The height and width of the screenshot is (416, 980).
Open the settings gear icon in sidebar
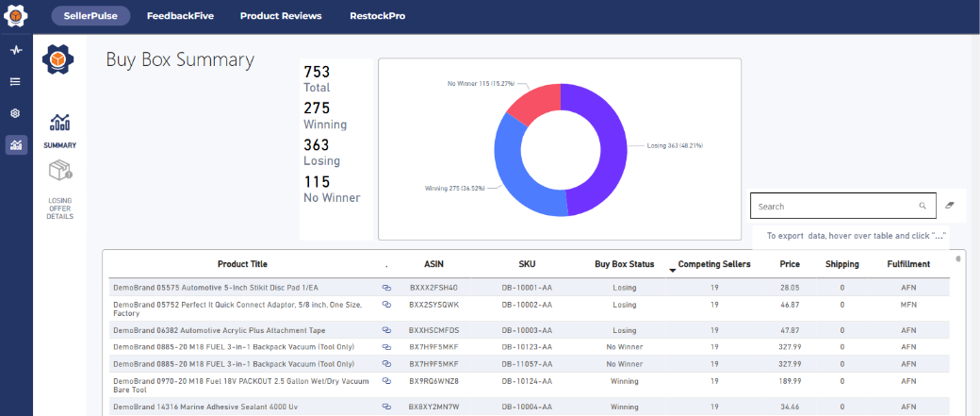16,113
